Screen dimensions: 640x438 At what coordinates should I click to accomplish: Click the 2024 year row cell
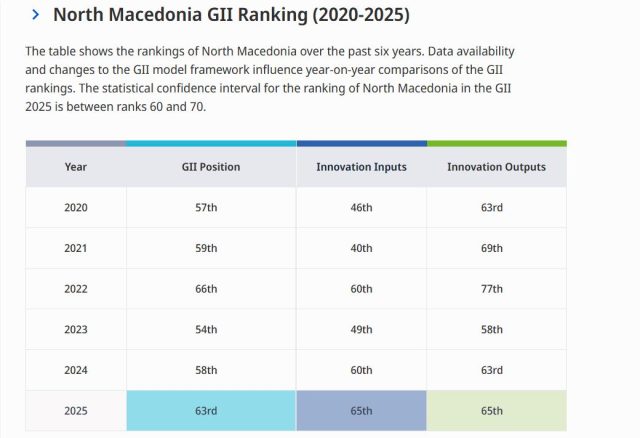point(75,370)
